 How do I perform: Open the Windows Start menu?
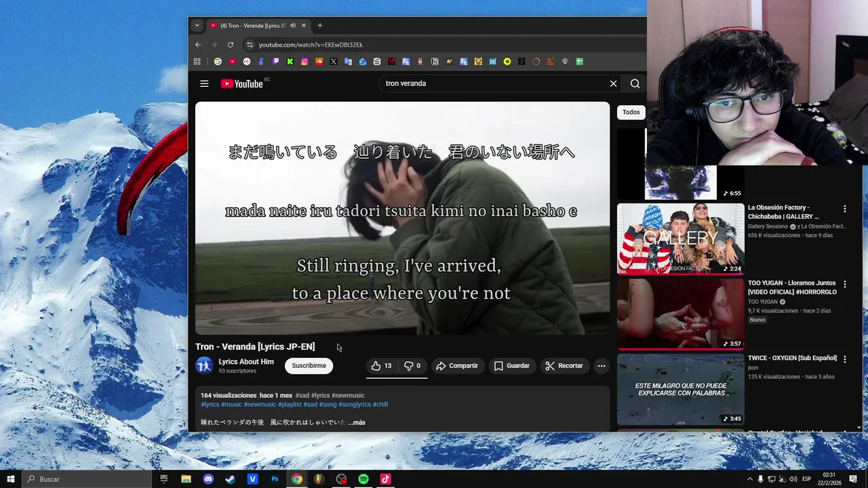click(11, 479)
